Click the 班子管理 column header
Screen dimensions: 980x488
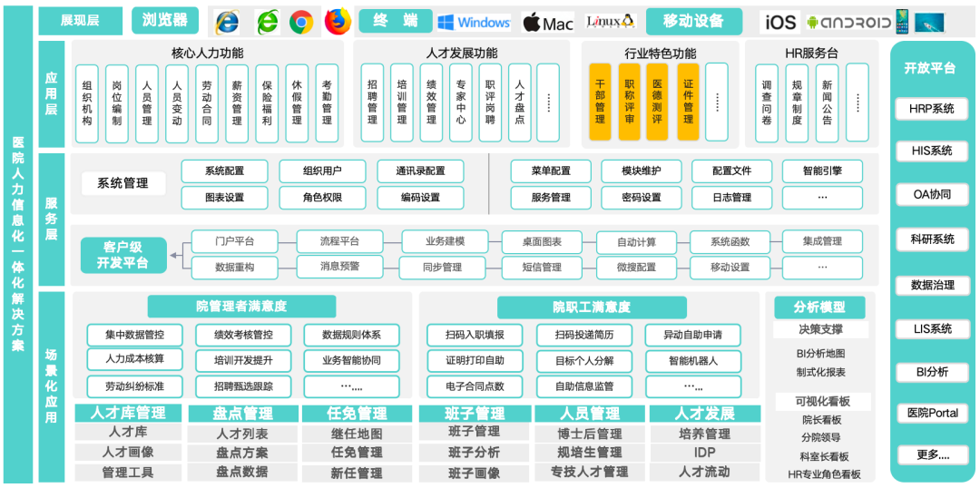[x=474, y=414]
